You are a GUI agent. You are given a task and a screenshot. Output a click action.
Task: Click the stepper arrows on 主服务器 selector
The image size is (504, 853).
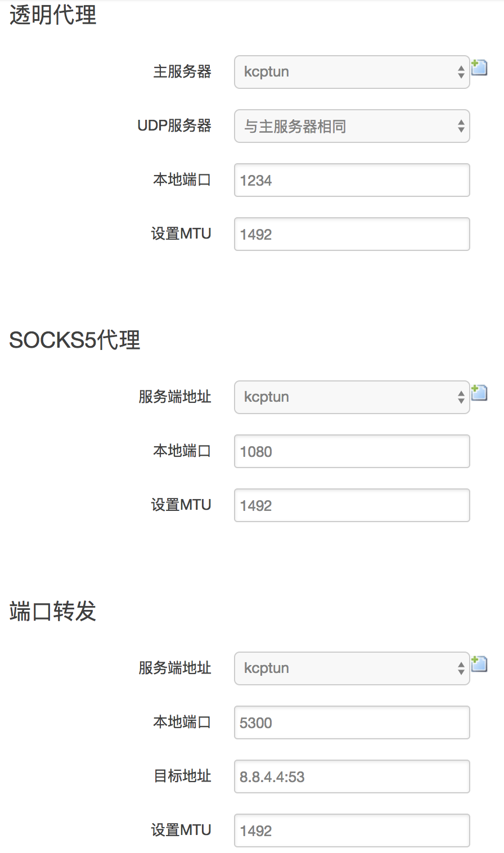461,72
